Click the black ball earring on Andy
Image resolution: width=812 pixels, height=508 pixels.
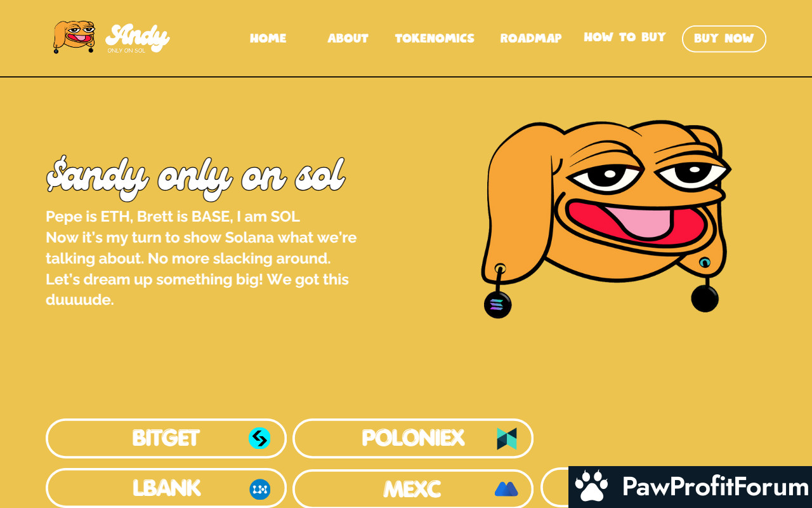click(705, 298)
